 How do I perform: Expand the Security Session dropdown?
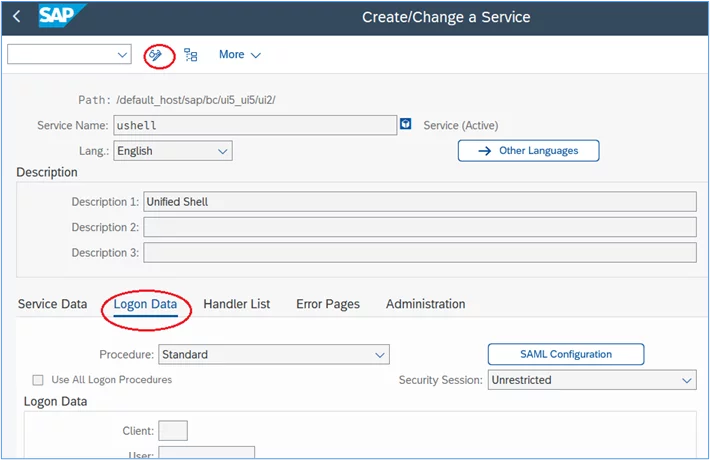(592, 380)
